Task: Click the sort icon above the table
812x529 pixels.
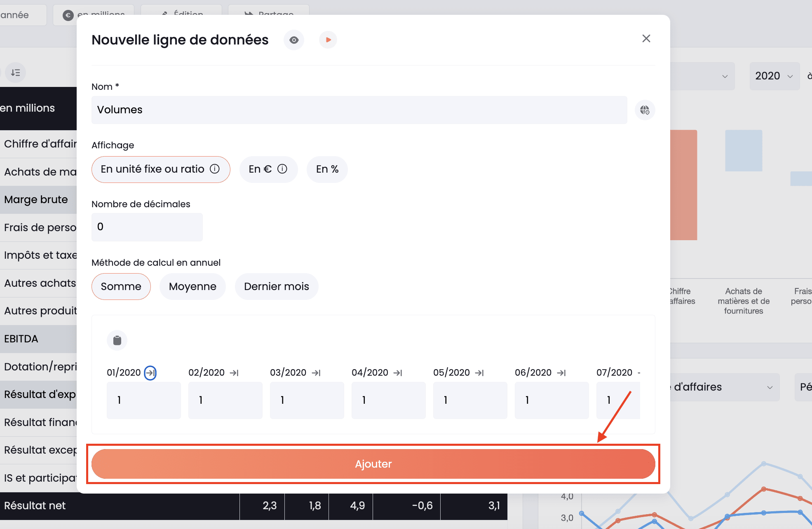Action: pyautogui.click(x=16, y=73)
